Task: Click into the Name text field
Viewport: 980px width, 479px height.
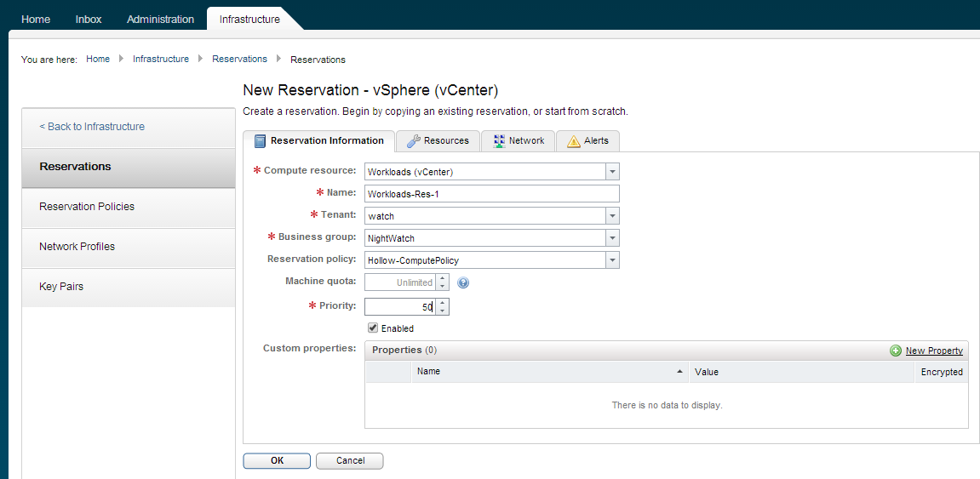Action: tap(491, 194)
